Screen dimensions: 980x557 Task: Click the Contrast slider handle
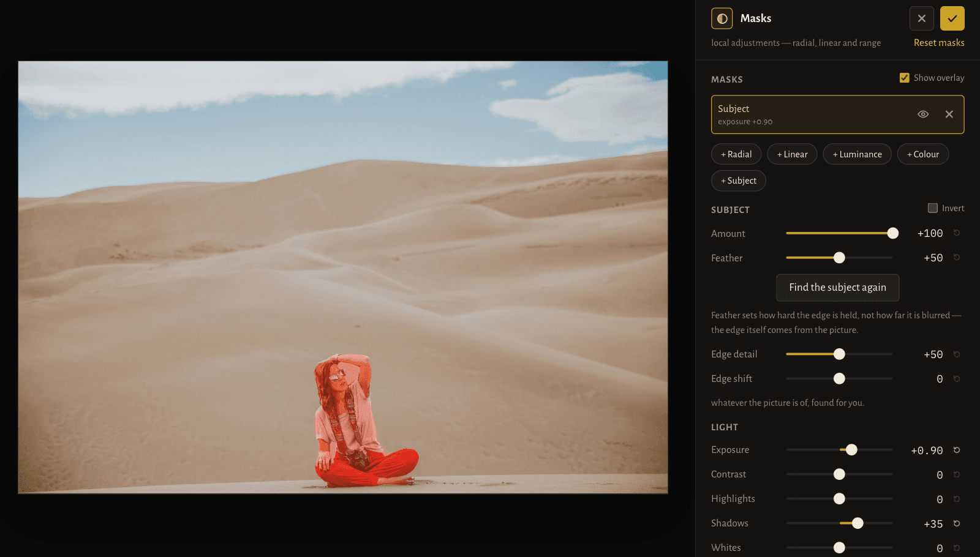(x=839, y=474)
